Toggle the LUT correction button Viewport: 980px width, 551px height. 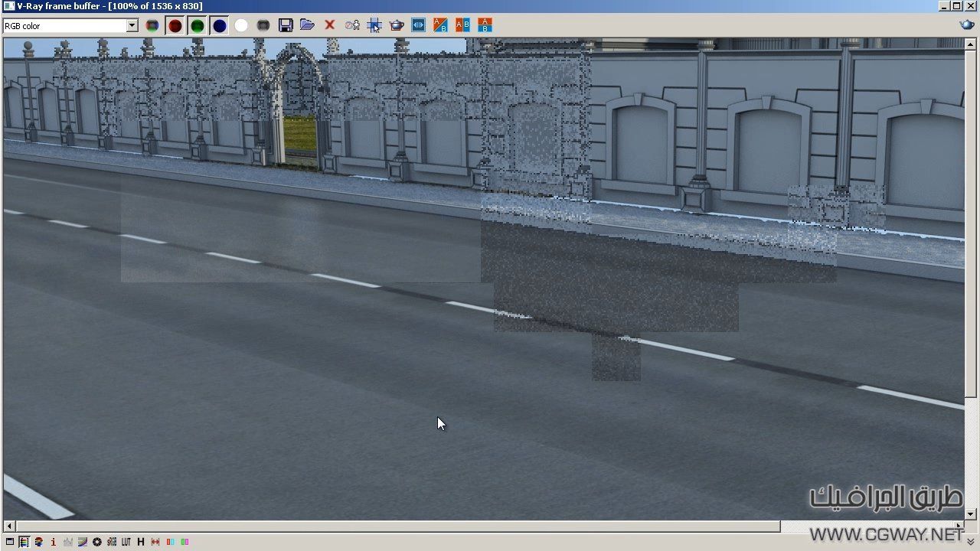126,542
